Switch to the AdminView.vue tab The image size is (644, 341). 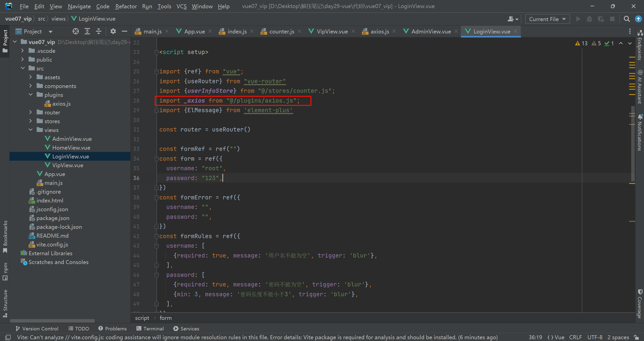(x=431, y=31)
